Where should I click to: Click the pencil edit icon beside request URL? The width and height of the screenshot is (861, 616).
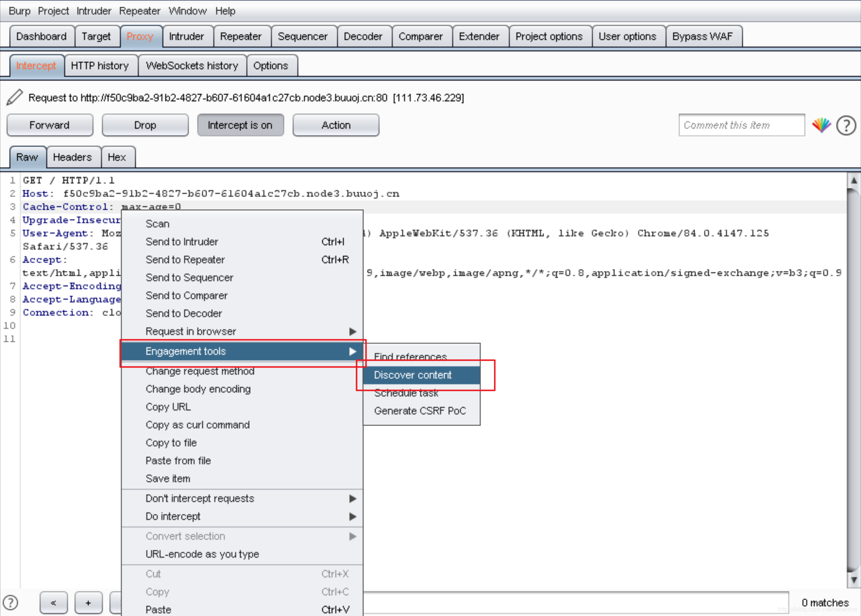pos(14,97)
